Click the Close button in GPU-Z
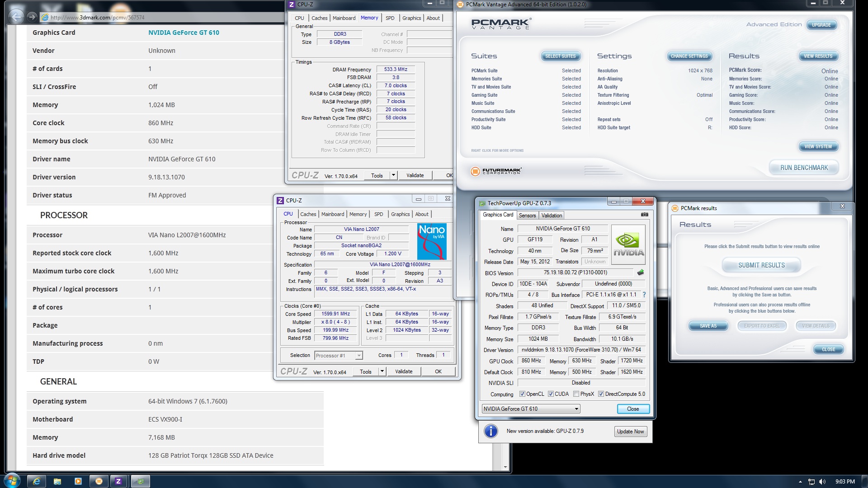Viewport: 868px width, 488px height. 633,409
